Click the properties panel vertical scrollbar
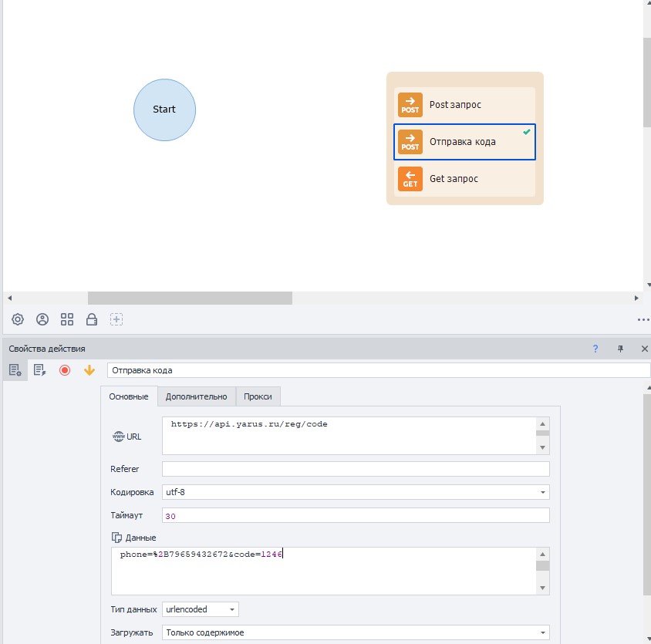The height and width of the screenshot is (644, 651). click(647, 494)
